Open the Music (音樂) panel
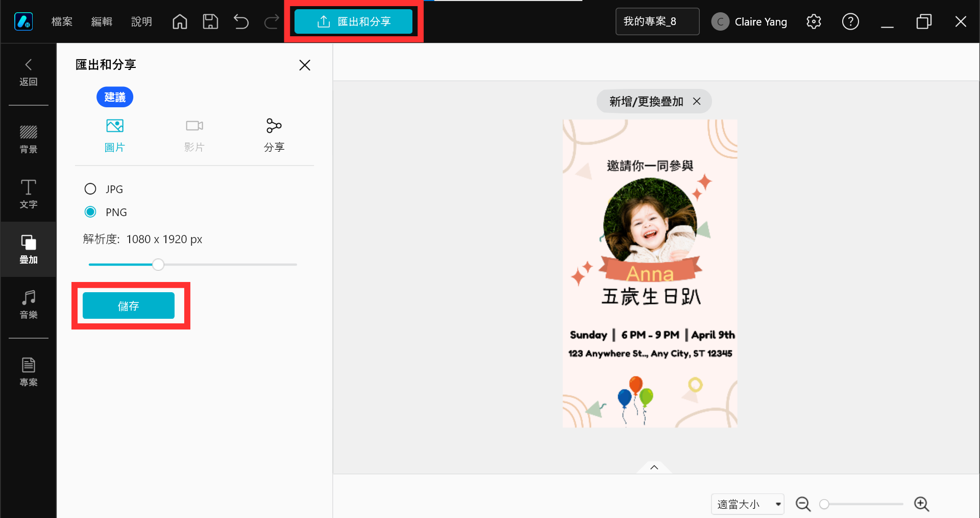 29,304
